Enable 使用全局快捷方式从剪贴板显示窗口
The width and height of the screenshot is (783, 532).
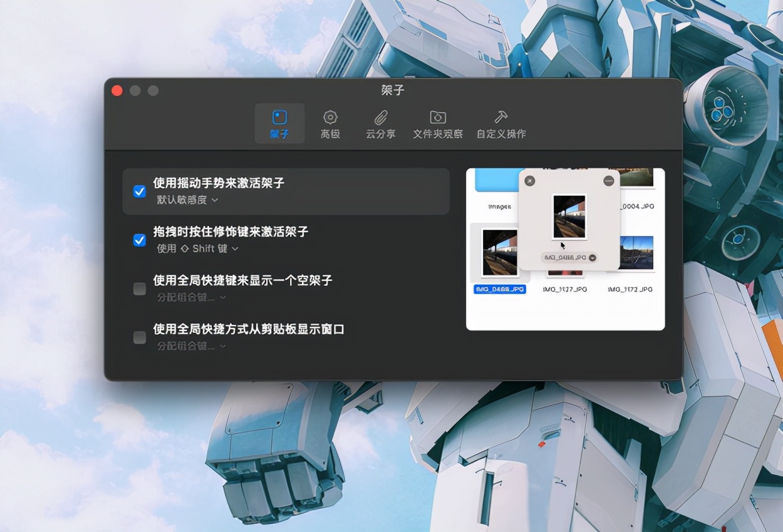(x=139, y=337)
